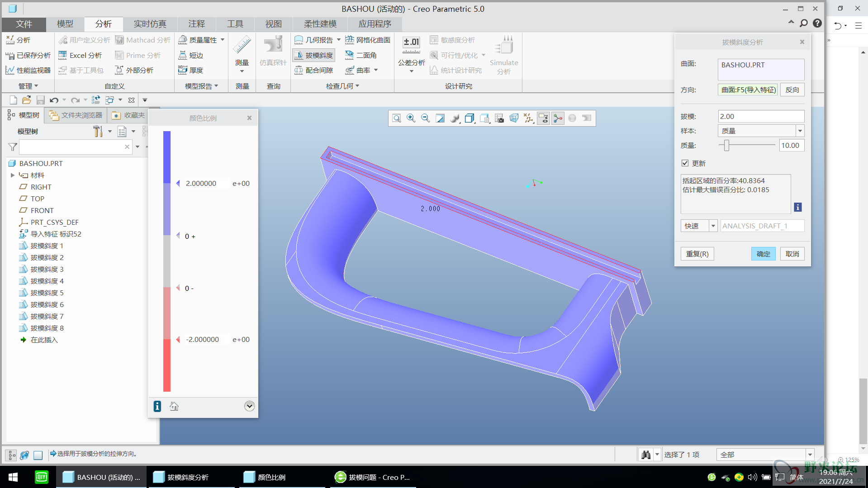
Task: Click the search magnifier icon at top right
Action: [804, 23]
